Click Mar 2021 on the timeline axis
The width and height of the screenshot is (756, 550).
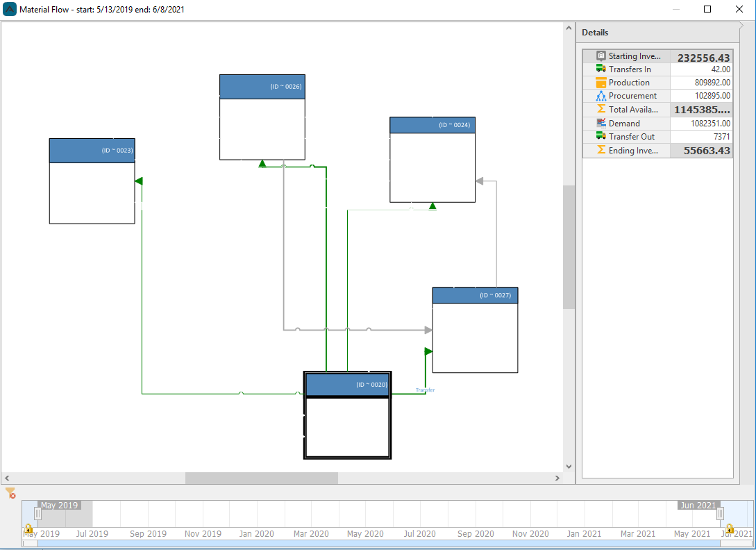638,533
